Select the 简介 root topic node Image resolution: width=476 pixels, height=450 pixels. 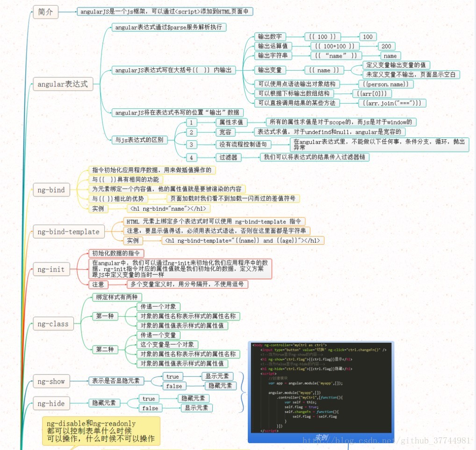point(45,12)
